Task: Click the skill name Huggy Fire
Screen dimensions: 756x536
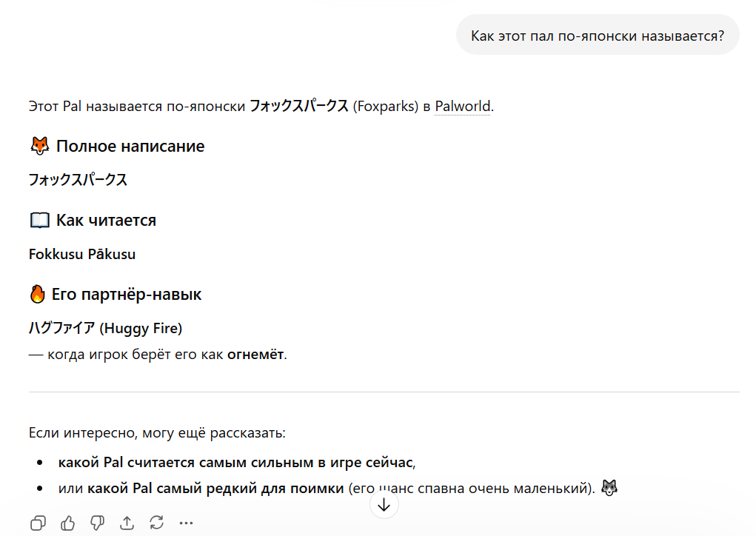Action: click(x=141, y=328)
